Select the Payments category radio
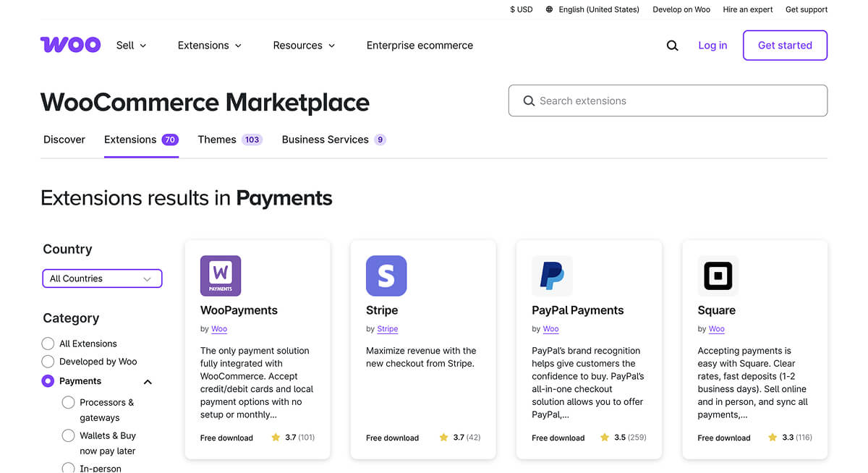The width and height of the screenshot is (868, 473). [x=48, y=381]
